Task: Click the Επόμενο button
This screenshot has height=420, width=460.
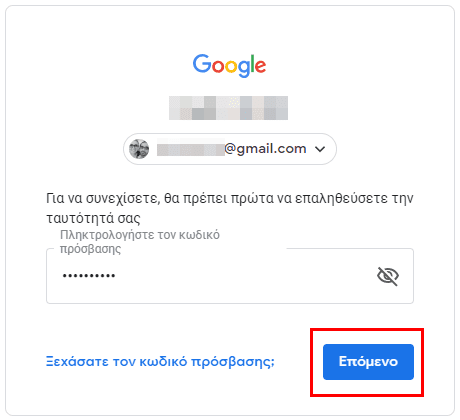Action: click(x=368, y=362)
